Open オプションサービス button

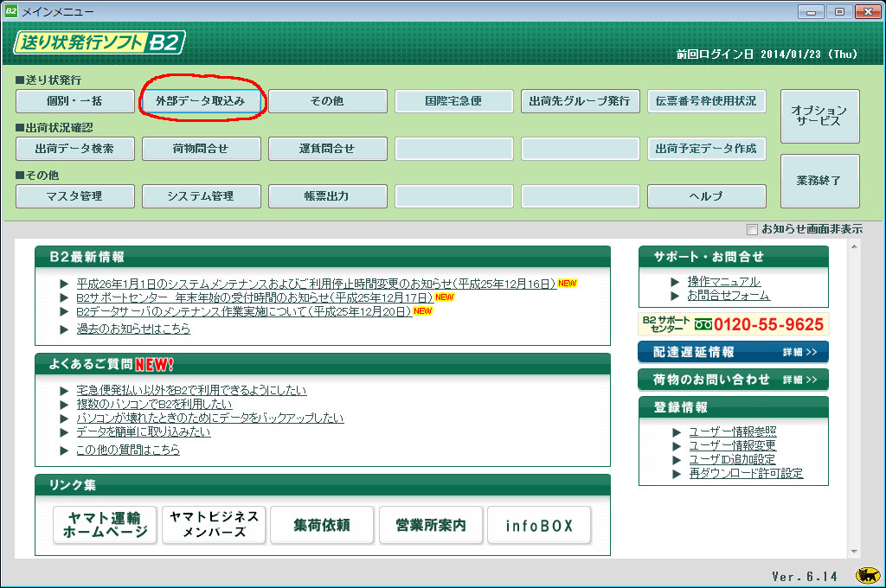[819, 116]
